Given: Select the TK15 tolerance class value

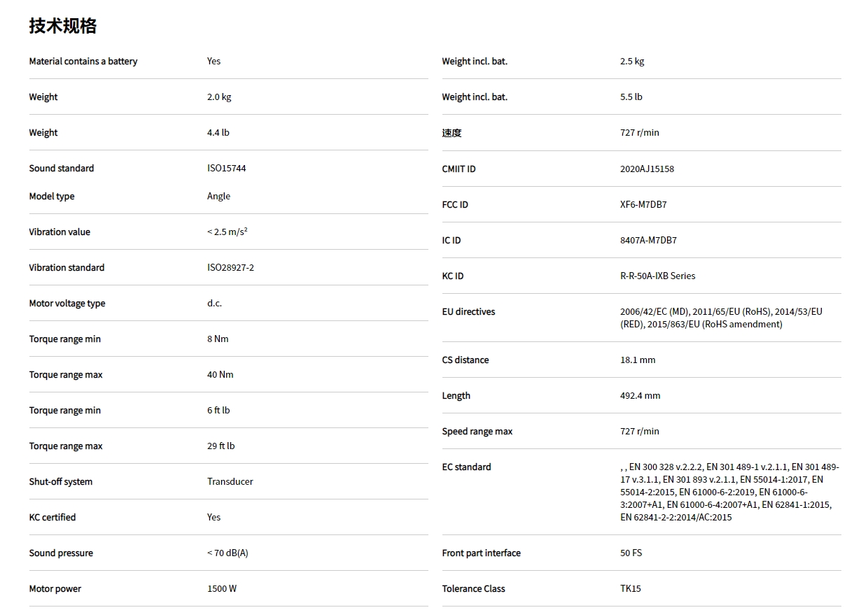Looking at the screenshot, I should [x=631, y=589].
